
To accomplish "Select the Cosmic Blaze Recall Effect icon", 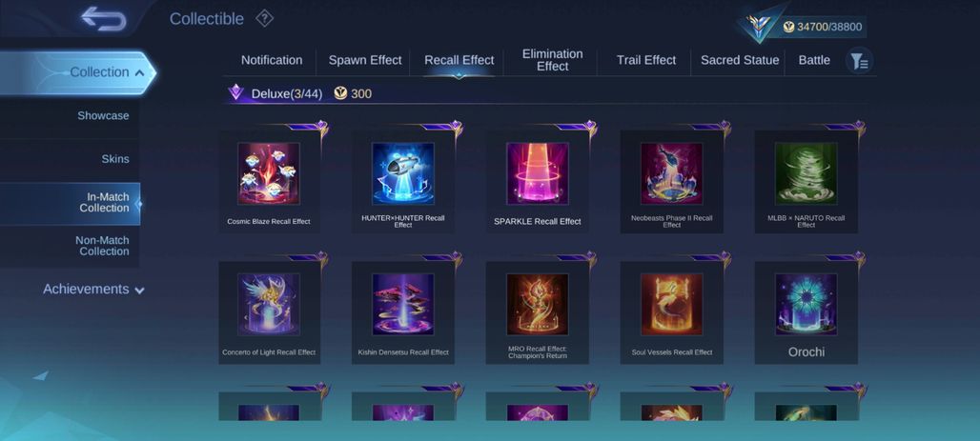I will coord(269,173).
